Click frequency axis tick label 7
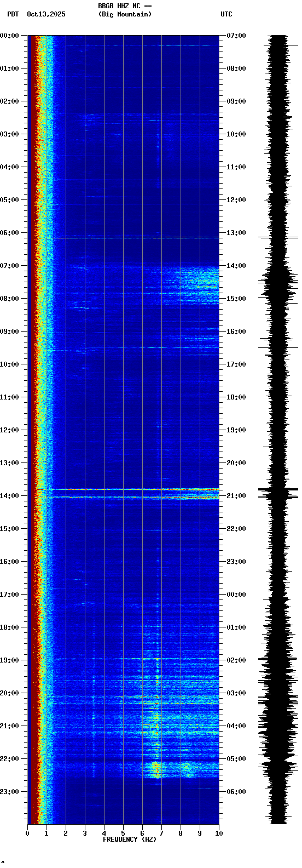The image size is (302, 868). coord(161,833)
